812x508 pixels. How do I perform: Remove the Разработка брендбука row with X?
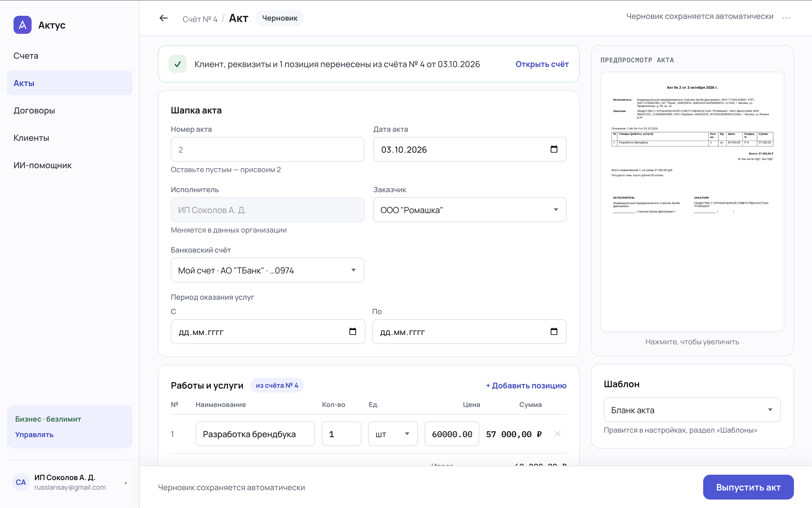tap(558, 434)
